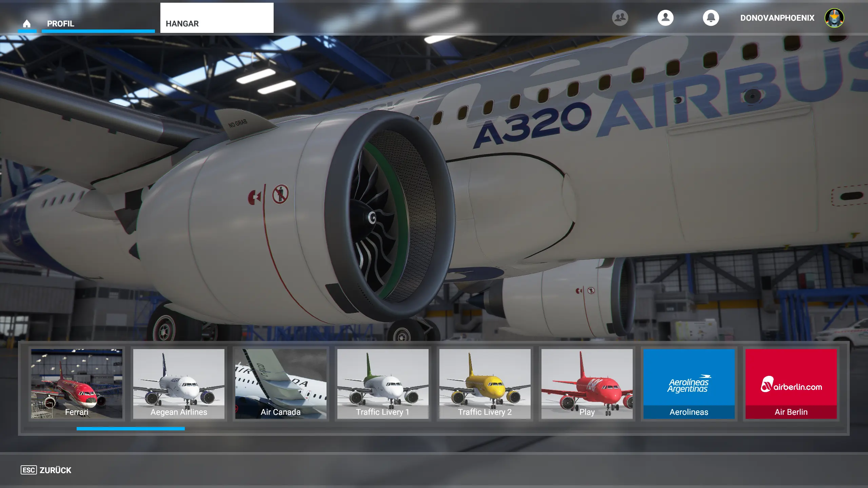868x488 pixels.
Task: Switch to the HANGAR tab
Action: click(217, 18)
